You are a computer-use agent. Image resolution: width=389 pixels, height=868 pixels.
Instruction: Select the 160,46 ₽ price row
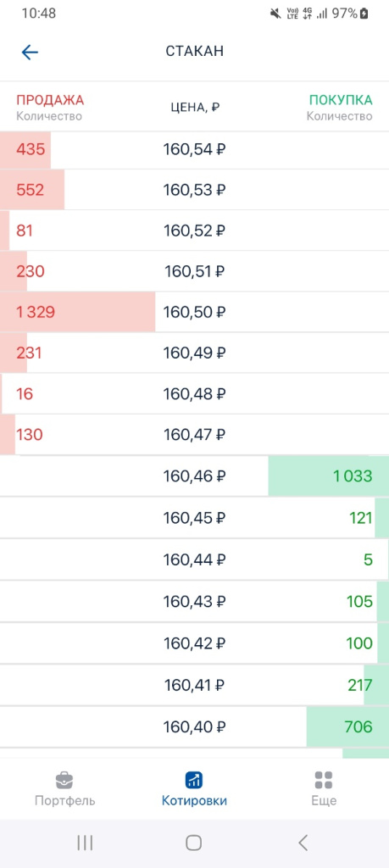tap(194, 476)
